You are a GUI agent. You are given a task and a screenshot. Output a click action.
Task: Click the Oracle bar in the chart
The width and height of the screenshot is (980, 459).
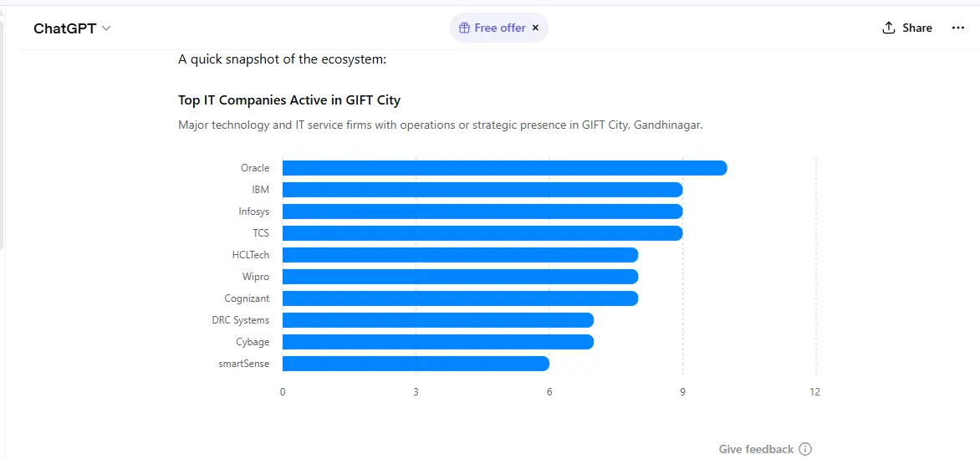click(504, 168)
